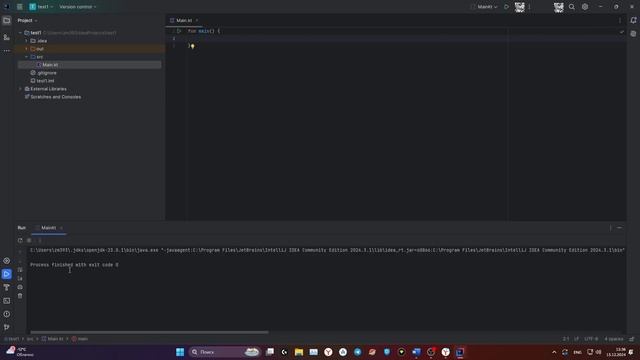Image resolution: width=640 pixels, height=360 pixels.
Task: Click the ENG language indicator in tray
Action: click(578, 352)
